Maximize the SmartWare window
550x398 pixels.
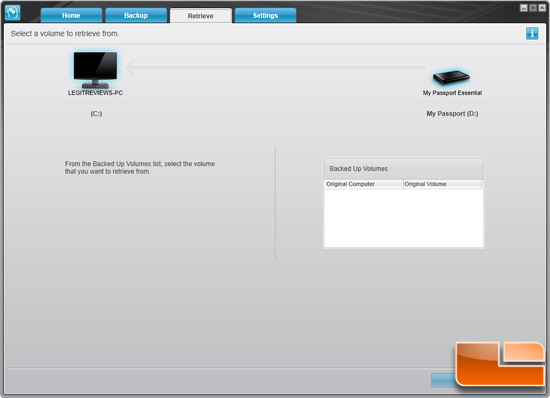pyautogui.click(x=532, y=8)
